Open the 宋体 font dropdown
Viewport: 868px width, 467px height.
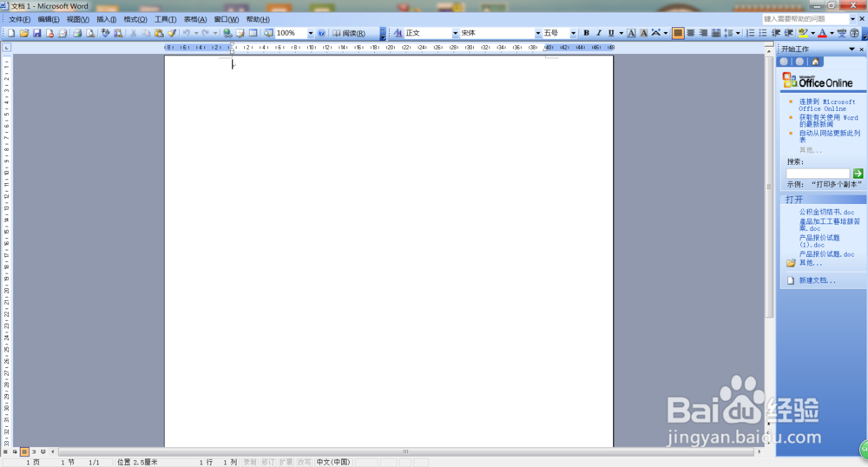coord(537,33)
